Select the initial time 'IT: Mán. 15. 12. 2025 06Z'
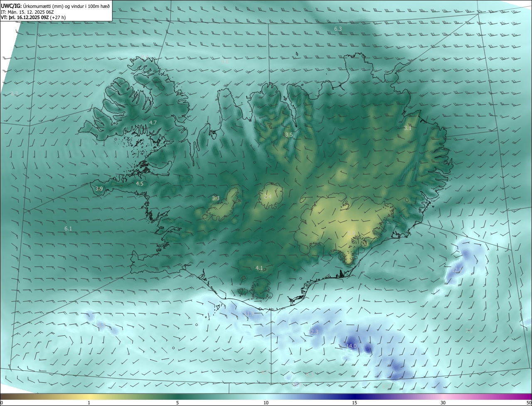Viewport: 532px width, 406px height. point(27,12)
